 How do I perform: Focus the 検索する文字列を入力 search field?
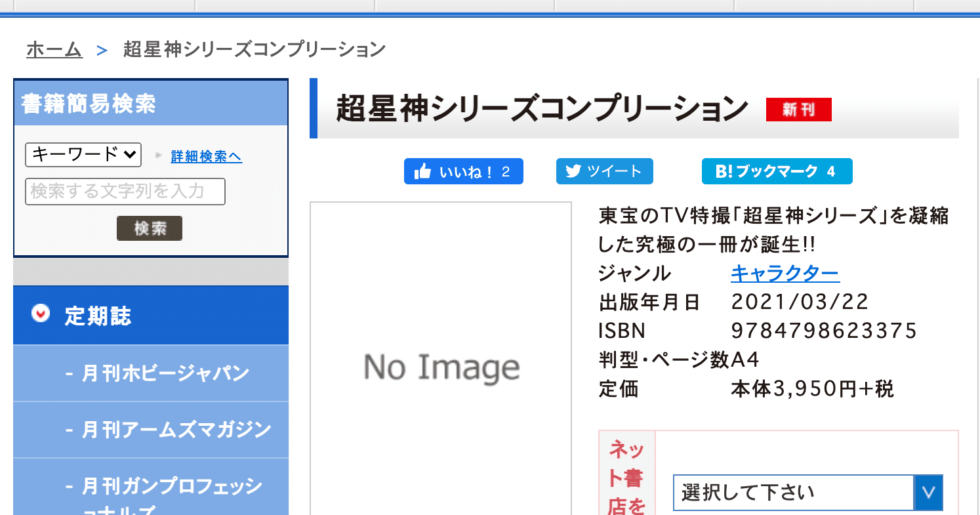click(125, 192)
